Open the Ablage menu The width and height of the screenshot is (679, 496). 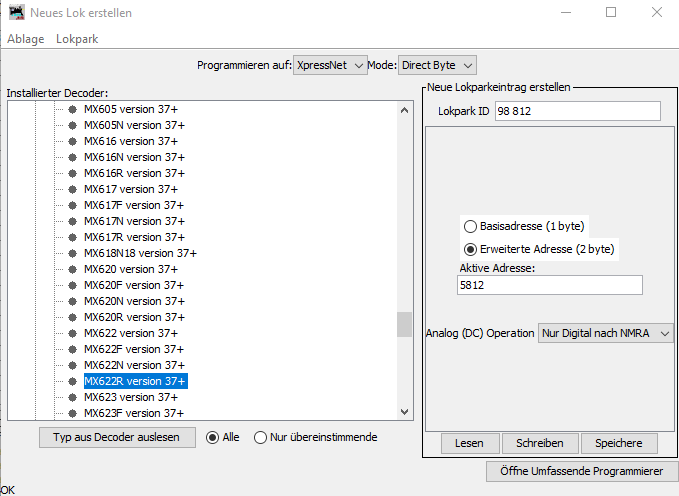[25, 39]
